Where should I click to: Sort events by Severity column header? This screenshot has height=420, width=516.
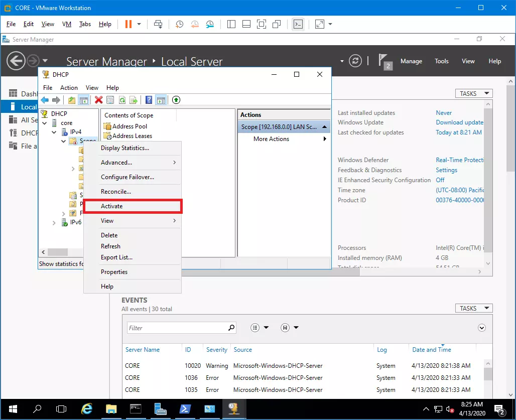[x=217, y=350]
